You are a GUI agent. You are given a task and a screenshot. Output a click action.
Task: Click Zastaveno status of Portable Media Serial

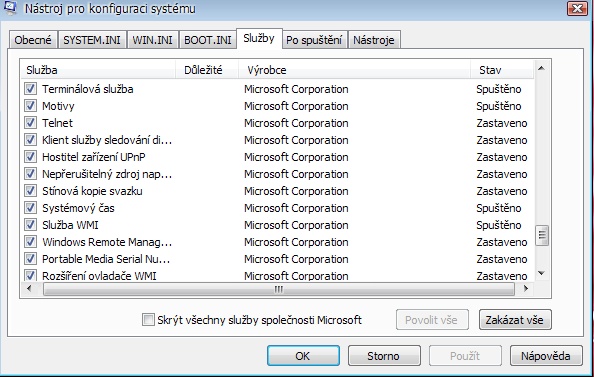coord(502,259)
